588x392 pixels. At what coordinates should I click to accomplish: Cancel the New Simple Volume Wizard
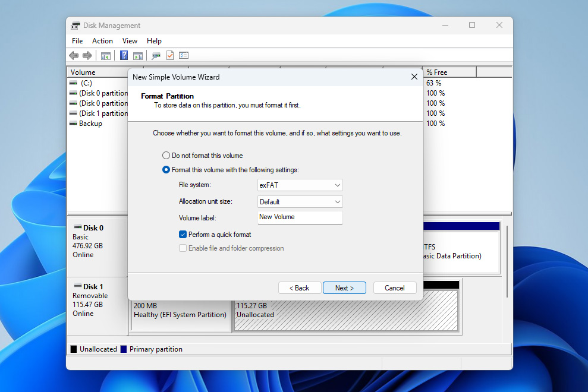click(x=394, y=288)
